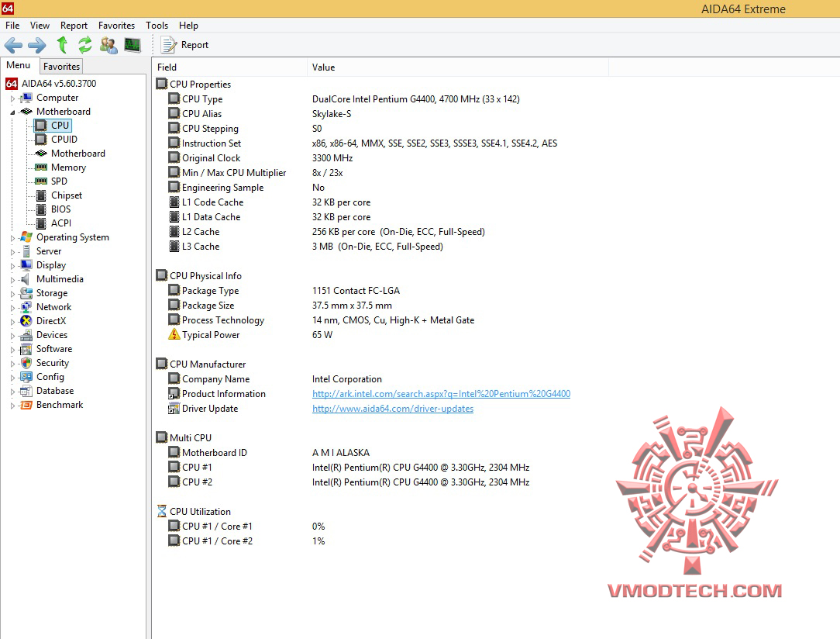Screen dimensions: 840x639
Task: Click the CPU Utilization hourglass icon
Action: tap(162, 511)
